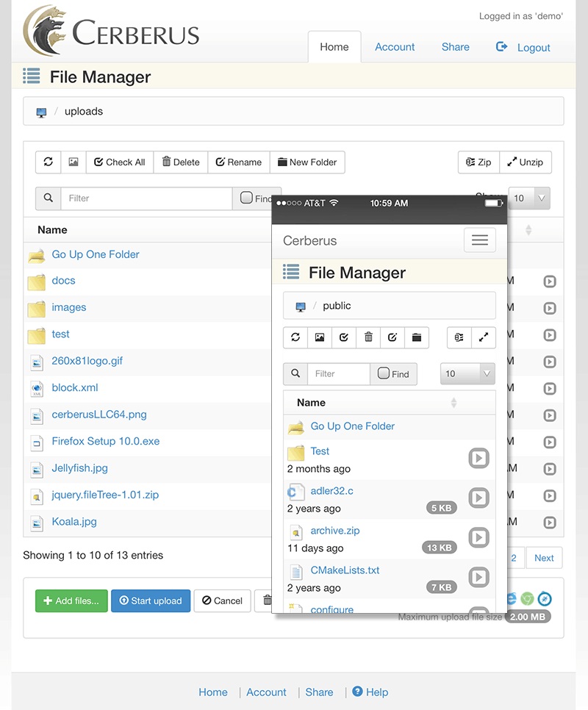The image size is (588, 710).
Task: Click the new folder icon in mobile toolbar
Action: (x=417, y=337)
